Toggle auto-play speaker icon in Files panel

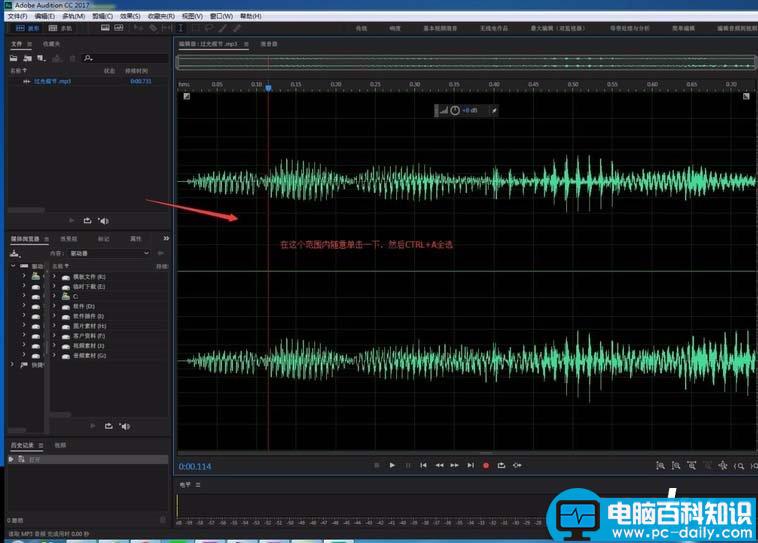[x=103, y=220]
